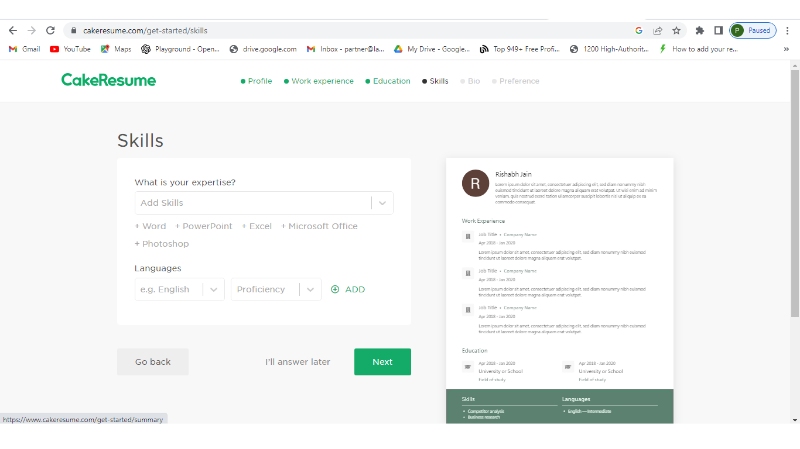This screenshot has height=449, width=800.
Task: Click the user avatar in resume preview
Action: pyautogui.click(x=474, y=183)
